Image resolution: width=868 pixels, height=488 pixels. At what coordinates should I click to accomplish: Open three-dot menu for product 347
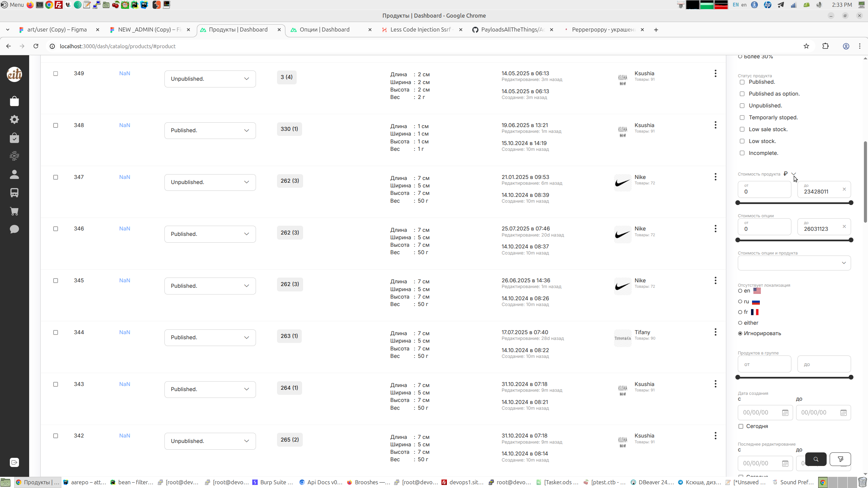click(x=715, y=177)
